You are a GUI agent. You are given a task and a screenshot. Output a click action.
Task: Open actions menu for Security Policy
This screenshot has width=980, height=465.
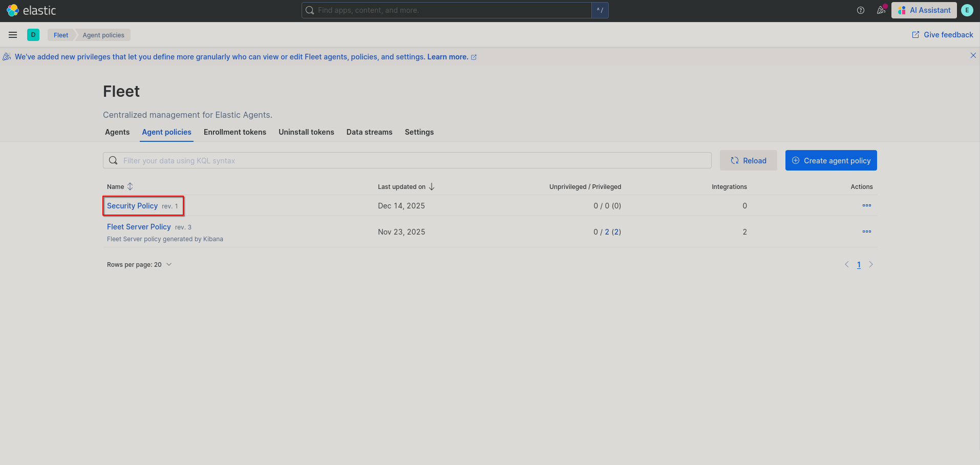[x=867, y=205]
